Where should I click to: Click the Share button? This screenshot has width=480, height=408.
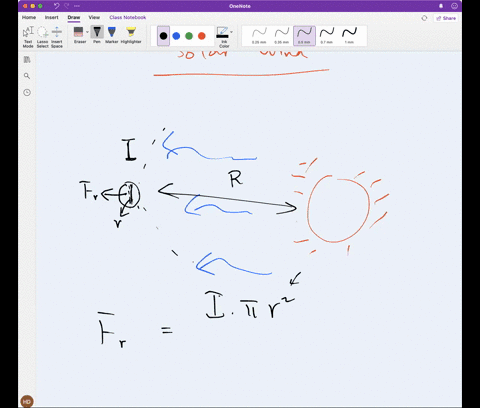coord(446,18)
